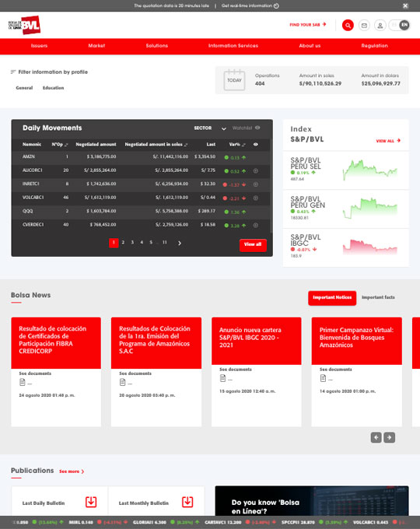
Task: Select page 3 in Daily Movements pagination
Action: click(x=132, y=242)
